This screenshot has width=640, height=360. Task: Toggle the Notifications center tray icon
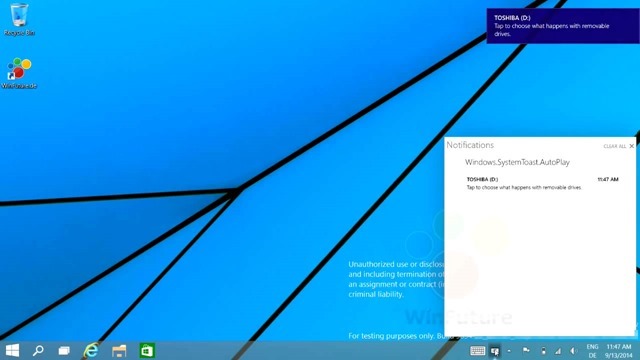coord(495,351)
